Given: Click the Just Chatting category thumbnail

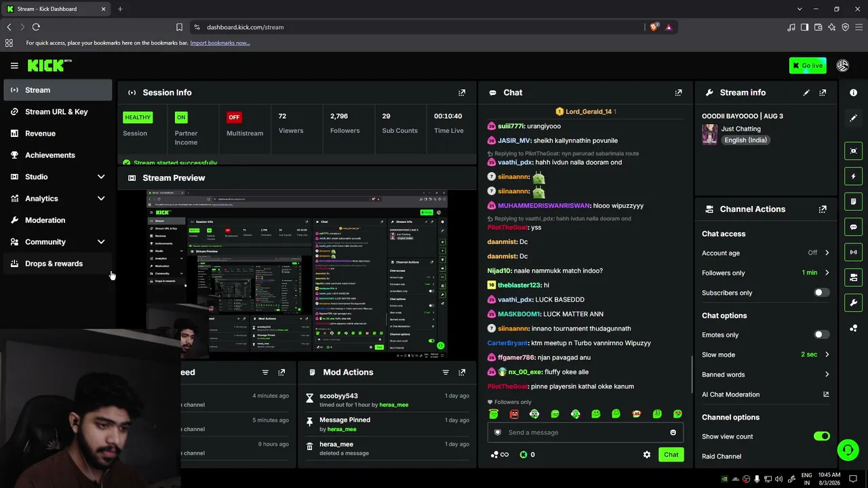Looking at the screenshot, I should (x=709, y=134).
